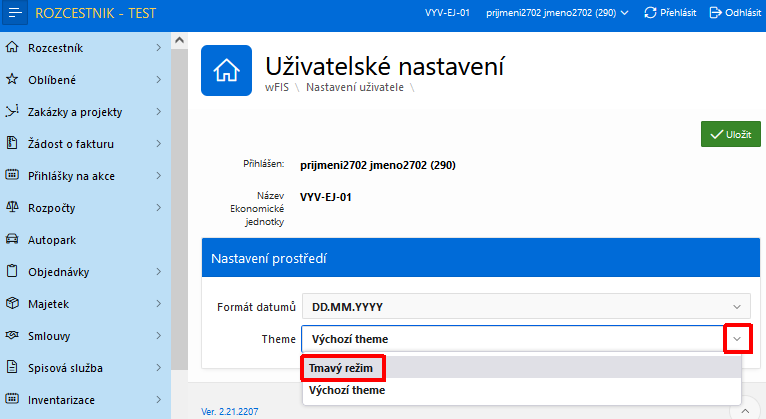Image resolution: width=766 pixels, height=419 pixels.
Task: Click the Majetek box icon
Action: pyautogui.click(x=12, y=303)
